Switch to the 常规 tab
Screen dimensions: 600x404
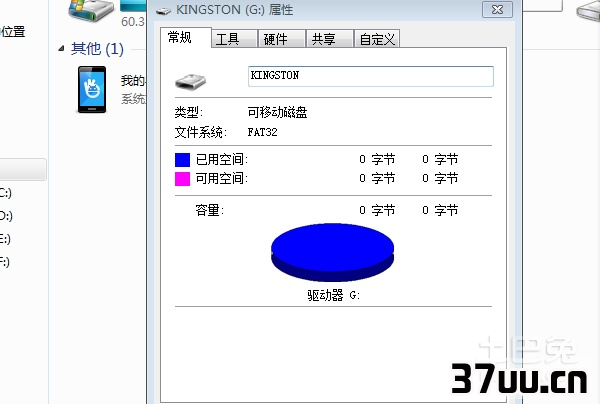tap(186, 37)
